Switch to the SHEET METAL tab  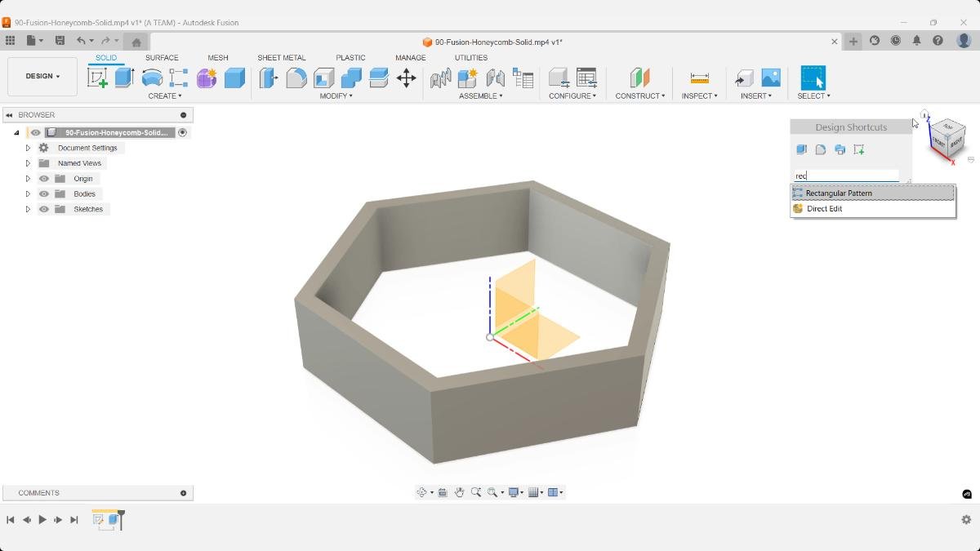(282, 57)
